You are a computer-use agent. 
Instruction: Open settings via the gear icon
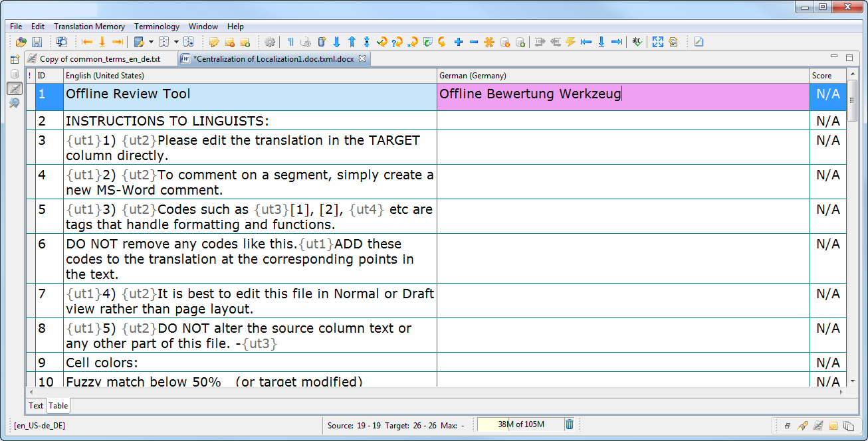[270, 42]
